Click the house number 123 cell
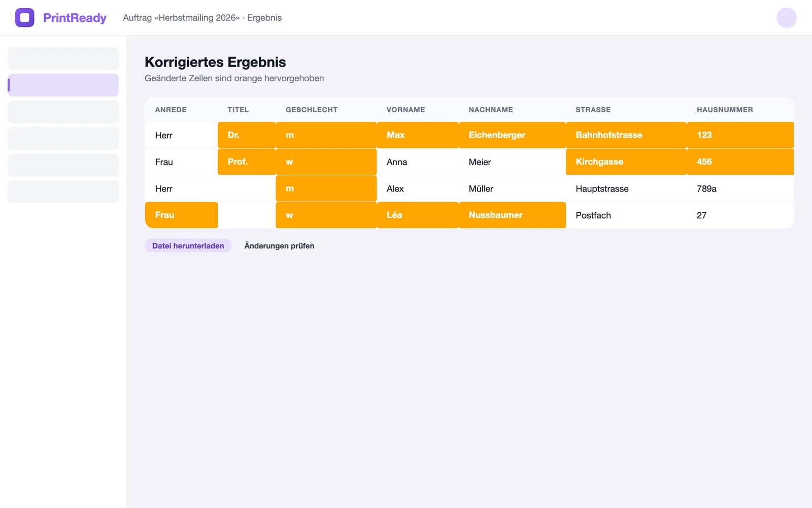812x508 pixels. (x=740, y=135)
